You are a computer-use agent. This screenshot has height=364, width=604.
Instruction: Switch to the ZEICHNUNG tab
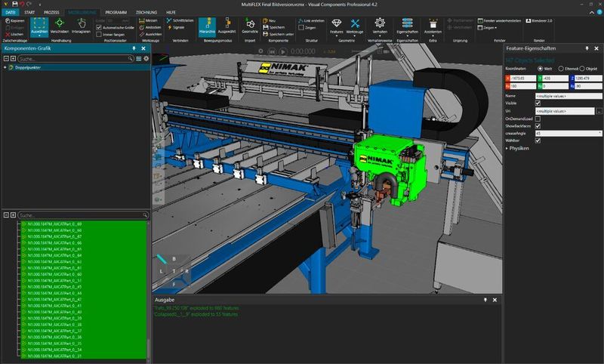(x=146, y=12)
